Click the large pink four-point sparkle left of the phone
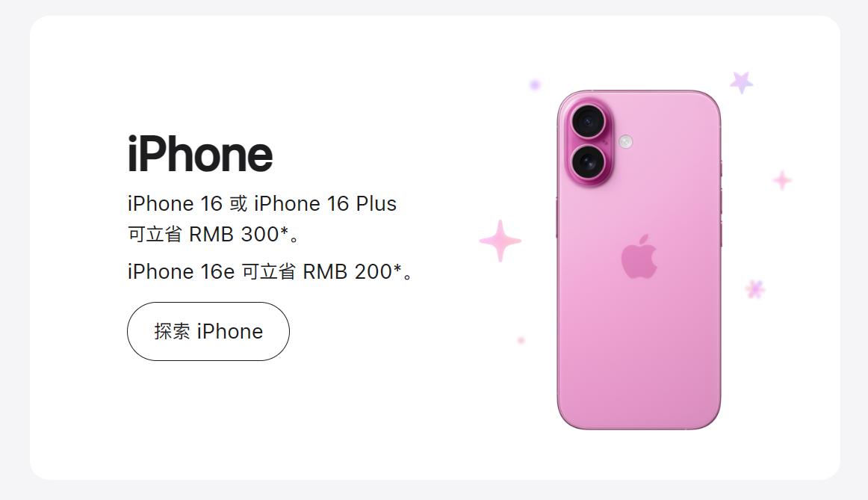 500,241
